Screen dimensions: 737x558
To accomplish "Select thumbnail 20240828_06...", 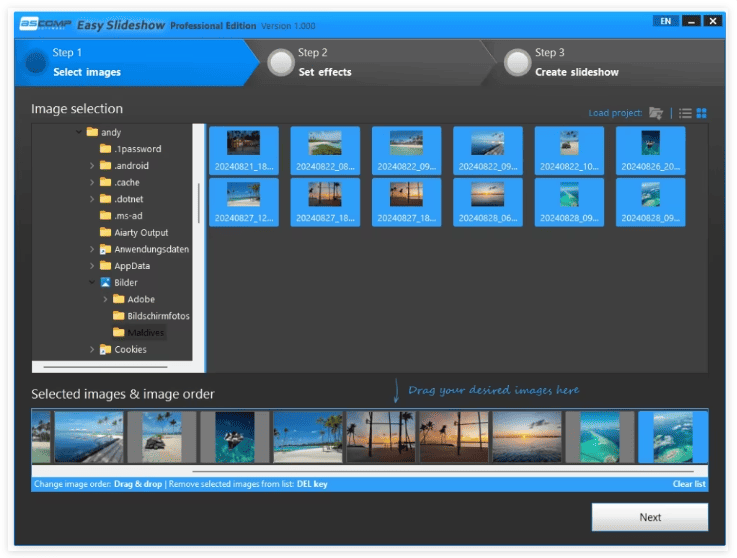I will click(x=488, y=203).
